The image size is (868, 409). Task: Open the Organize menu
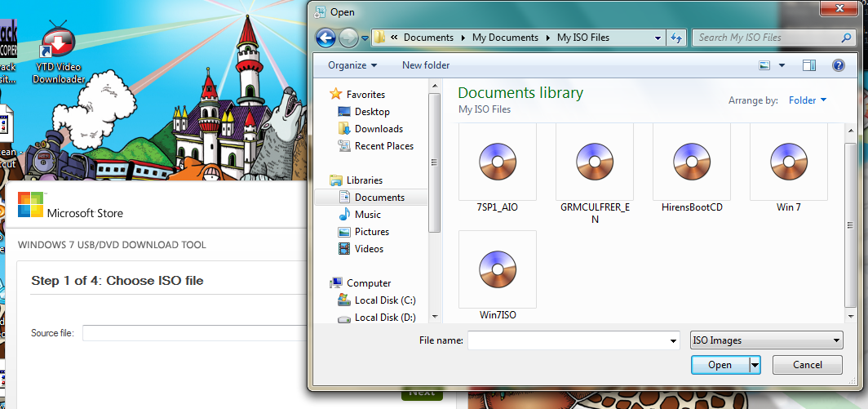pyautogui.click(x=352, y=65)
